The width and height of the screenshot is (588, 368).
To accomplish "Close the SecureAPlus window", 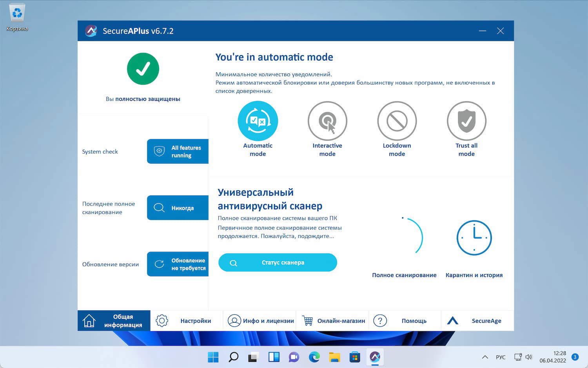I will [x=500, y=31].
